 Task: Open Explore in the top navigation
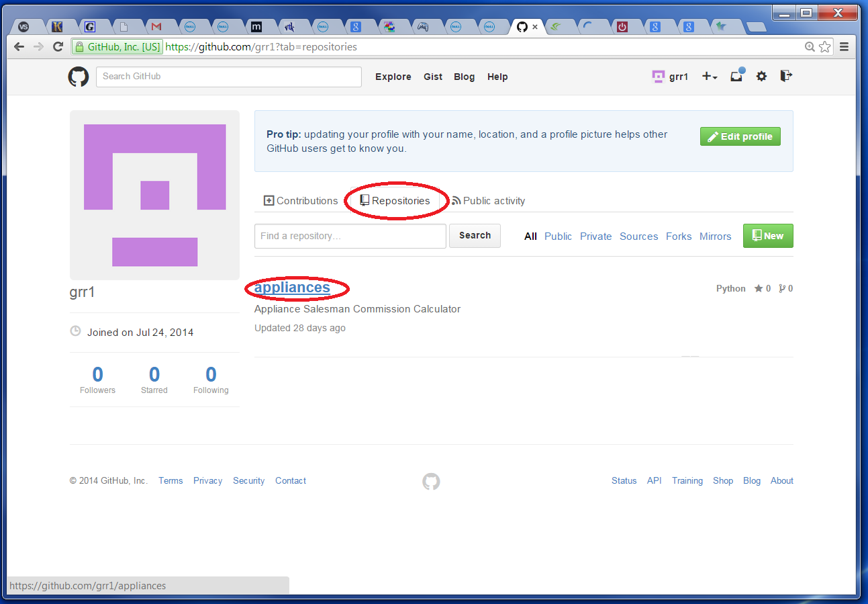(393, 77)
